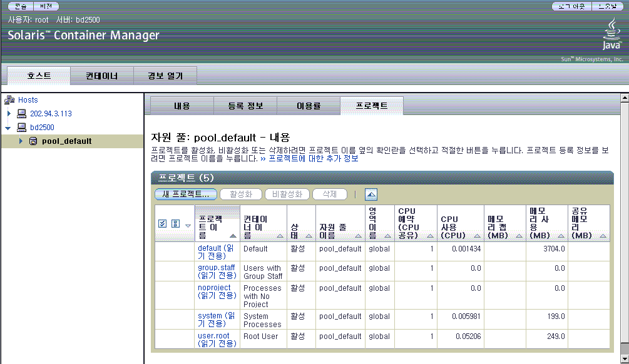Viewport: 629px width, 364px height.
Task: Sort by 상태 column arrow
Action: tap(309, 236)
